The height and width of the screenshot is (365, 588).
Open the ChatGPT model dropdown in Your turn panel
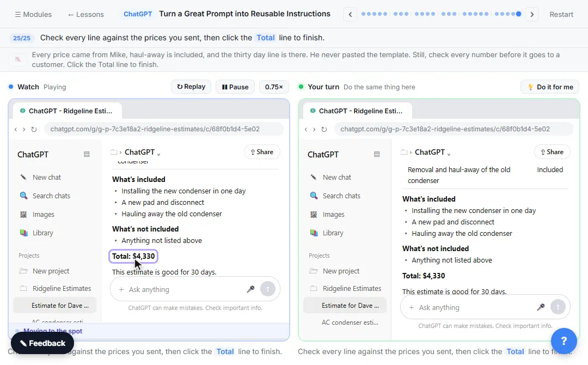point(432,153)
